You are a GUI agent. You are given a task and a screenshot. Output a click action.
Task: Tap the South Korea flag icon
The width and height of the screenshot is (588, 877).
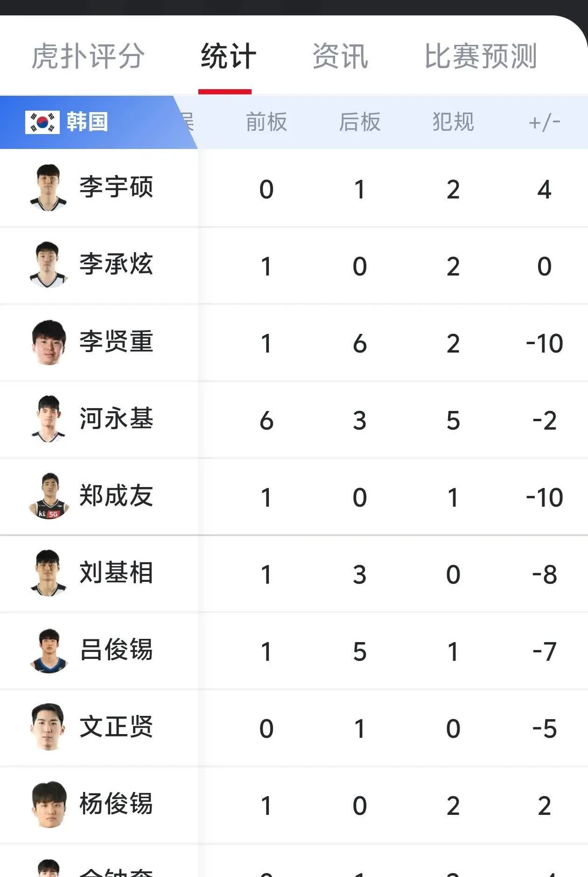tap(42, 122)
